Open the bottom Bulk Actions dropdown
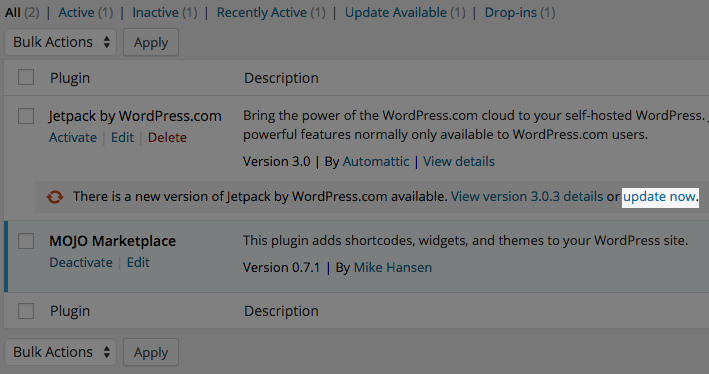The width and height of the screenshot is (709, 374). coord(61,352)
